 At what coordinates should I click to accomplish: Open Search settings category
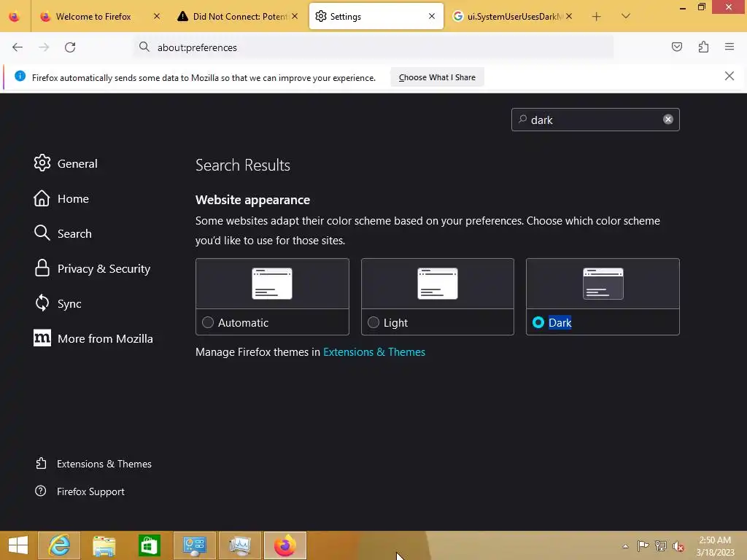pos(63,233)
